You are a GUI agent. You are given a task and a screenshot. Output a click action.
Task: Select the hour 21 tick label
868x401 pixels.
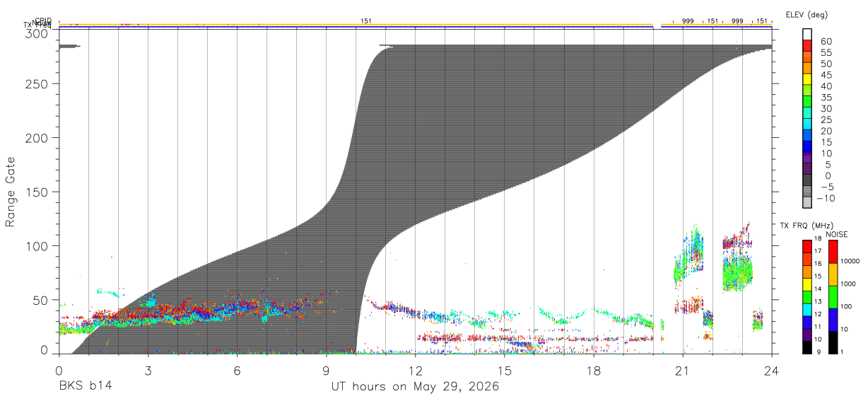683,370
